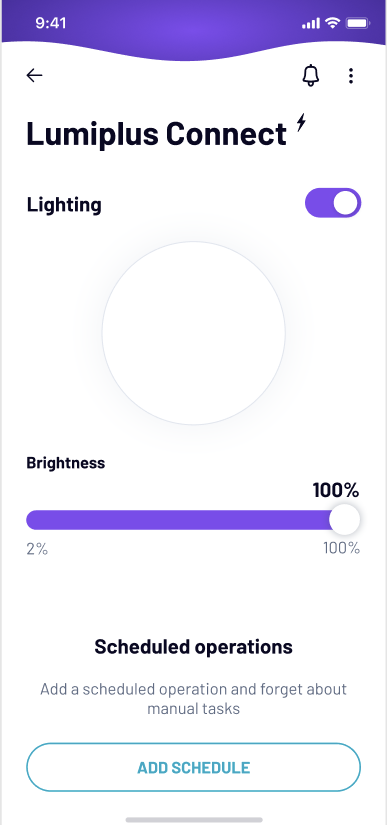Tap the 9:41 clock in status bar
Image resolution: width=387 pixels, height=825 pixels.
click(x=53, y=23)
